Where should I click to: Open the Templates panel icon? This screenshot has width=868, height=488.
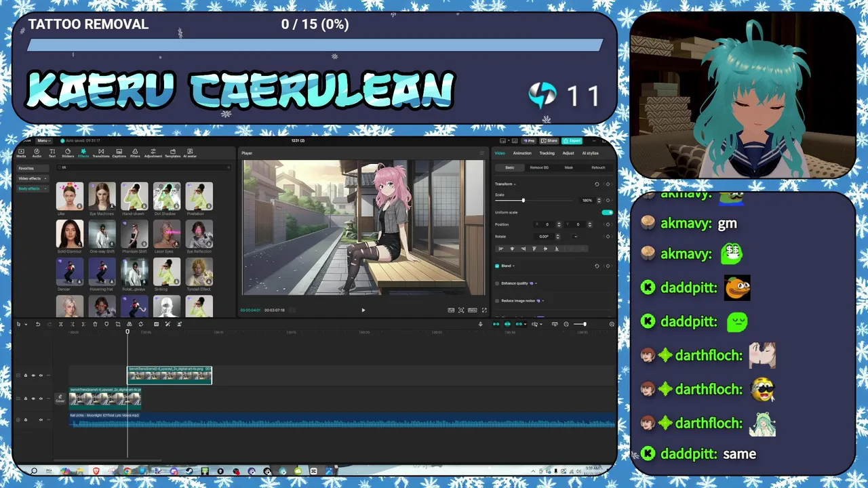[173, 153]
